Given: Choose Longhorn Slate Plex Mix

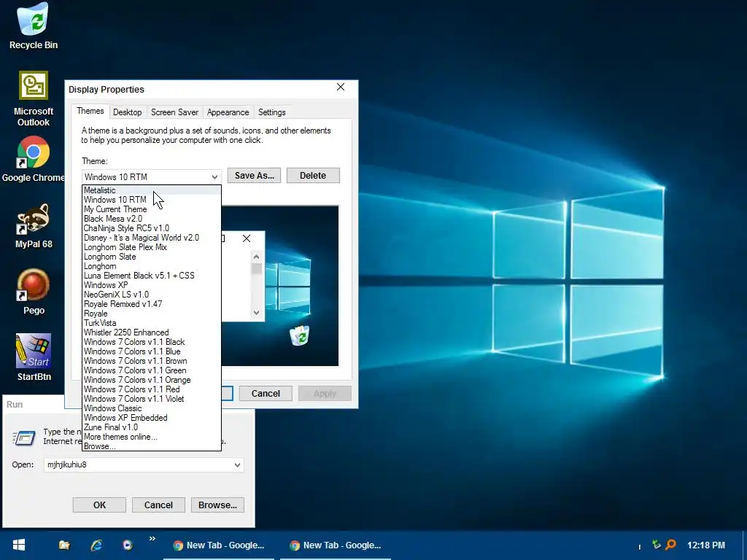Looking at the screenshot, I should click(152, 247).
